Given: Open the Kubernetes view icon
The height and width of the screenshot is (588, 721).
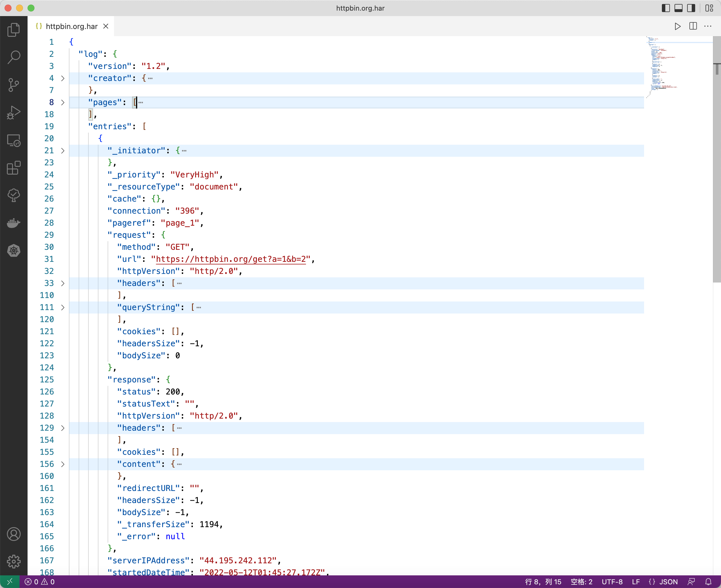Looking at the screenshot, I should coord(13,251).
